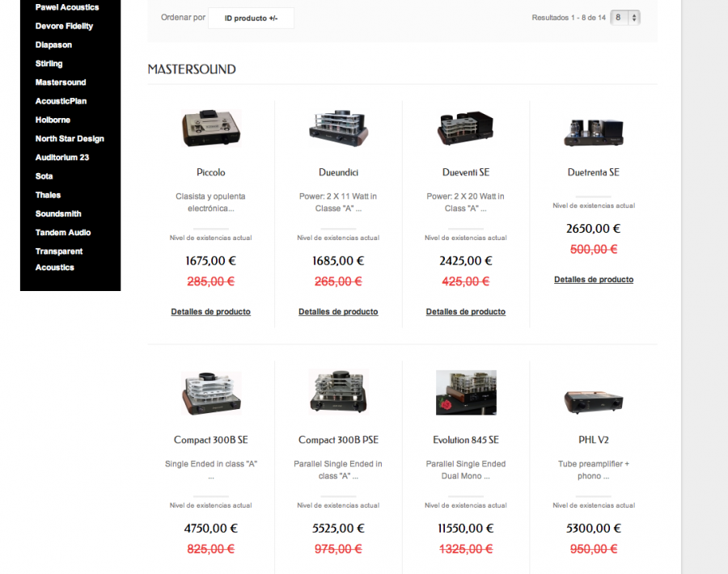The image size is (728, 574).
Task: Open Devore Fidelity in the sidebar
Action: 64,26
